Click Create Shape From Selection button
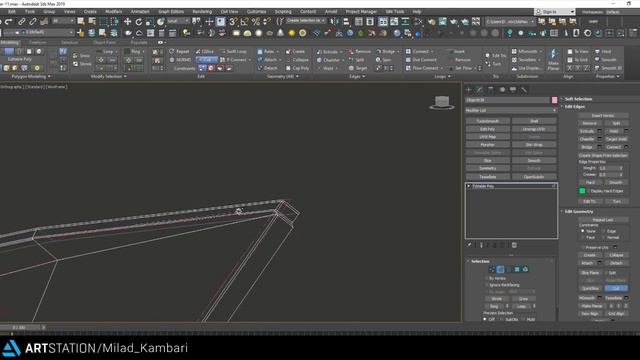Viewport: 640px width, 360px height. point(603,156)
